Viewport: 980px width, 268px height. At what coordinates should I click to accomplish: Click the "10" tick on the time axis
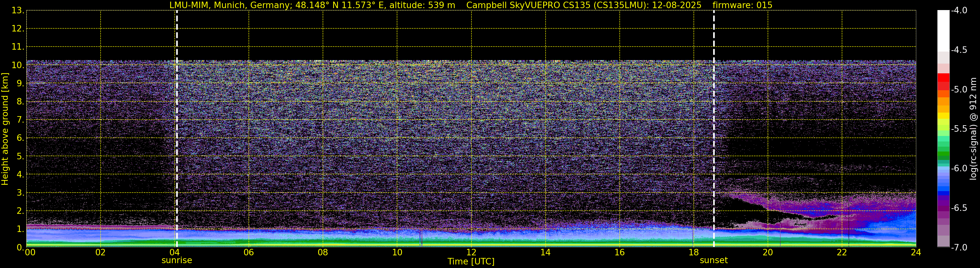tap(397, 252)
